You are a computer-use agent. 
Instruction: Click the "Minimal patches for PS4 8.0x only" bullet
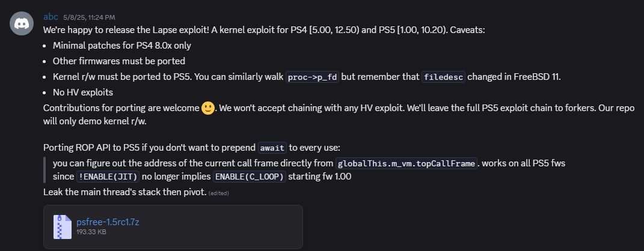tap(122, 45)
